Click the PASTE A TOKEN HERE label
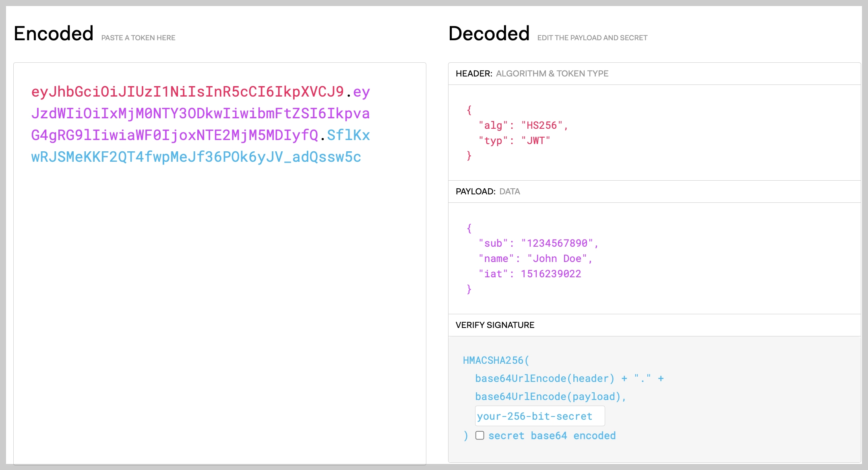 138,38
